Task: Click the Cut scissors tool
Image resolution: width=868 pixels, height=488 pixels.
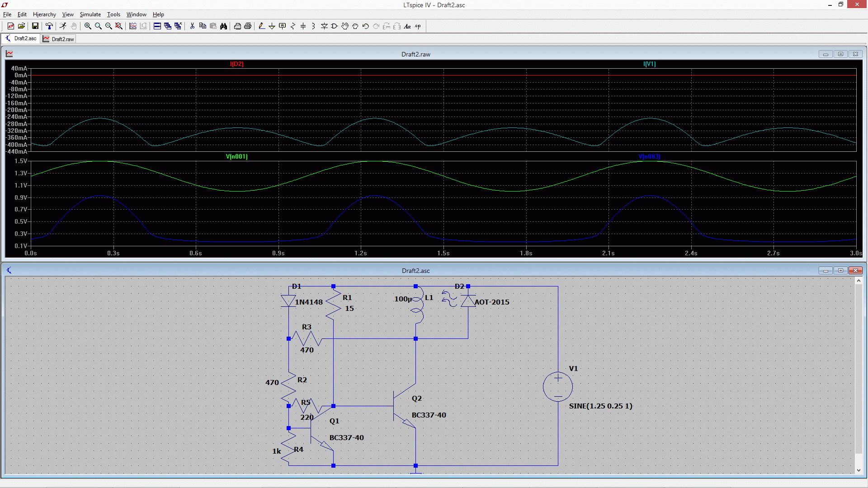Action: [192, 26]
